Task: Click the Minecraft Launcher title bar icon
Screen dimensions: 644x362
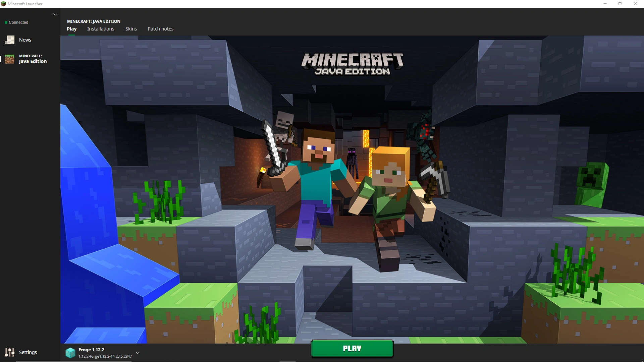Action: 3,4
